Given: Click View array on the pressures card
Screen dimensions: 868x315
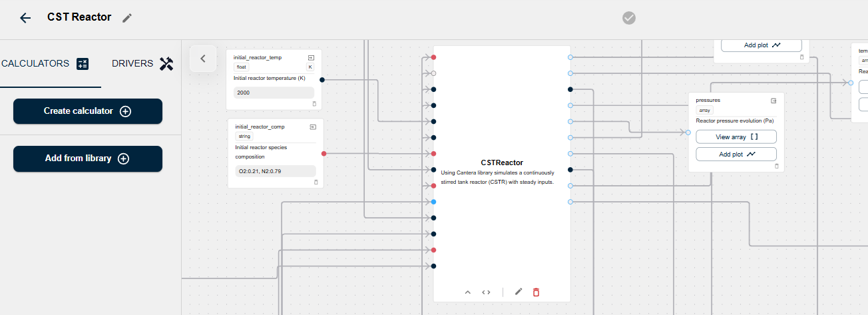Looking at the screenshot, I should [x=736, y=137].
